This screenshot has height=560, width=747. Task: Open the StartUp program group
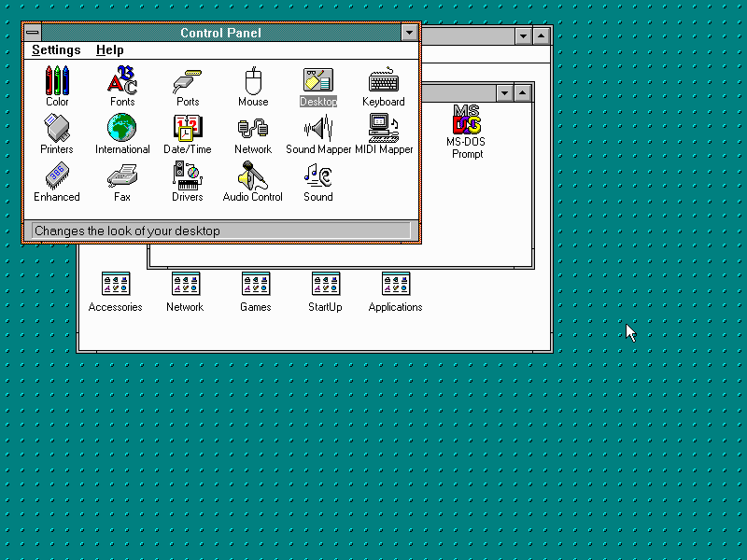(x=325, y=285)
